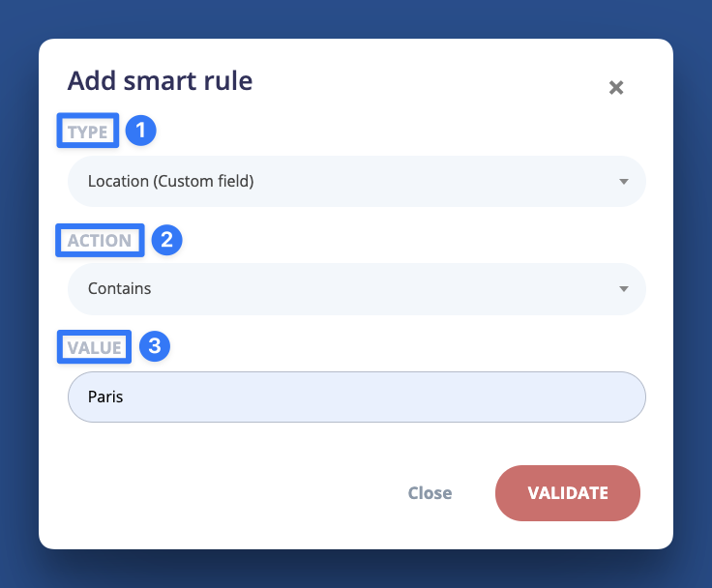Click the Add smart rule heading
This screenshot has height=588, width=712.
click(x=160, y=81)
